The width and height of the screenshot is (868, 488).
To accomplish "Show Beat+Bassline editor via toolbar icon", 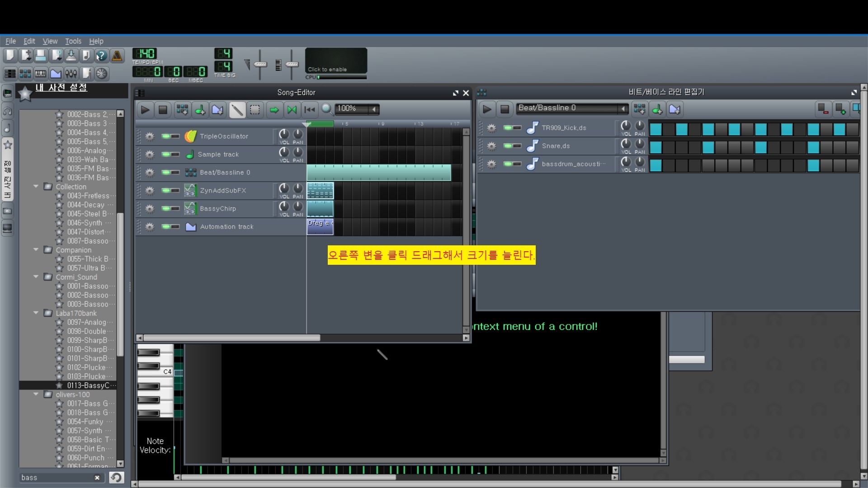I will [x=25, y=73].
